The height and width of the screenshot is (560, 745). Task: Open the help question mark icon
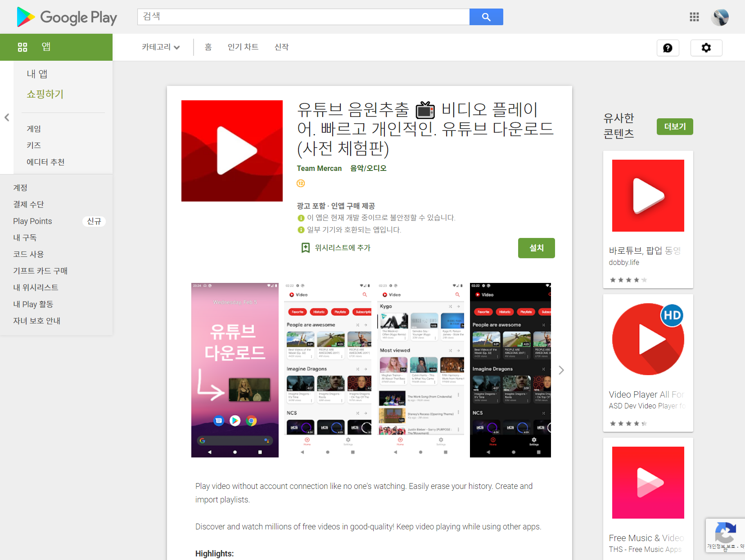point(668,48)
